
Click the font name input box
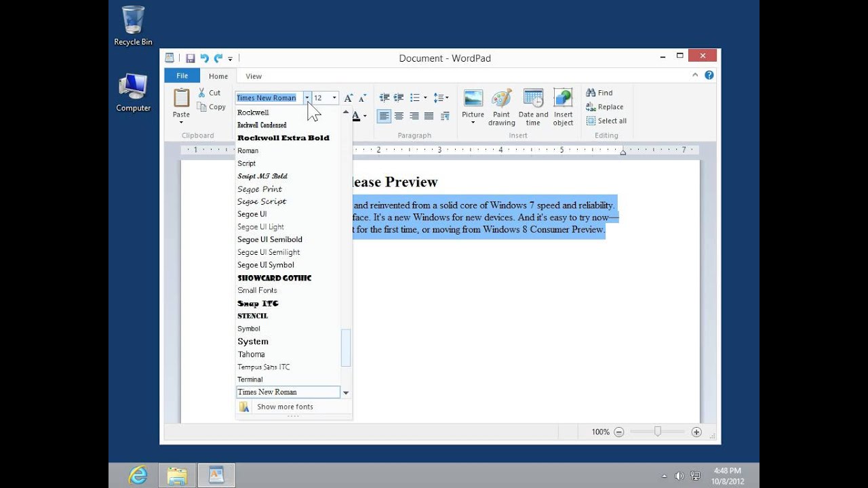click(x=269, y=98)
